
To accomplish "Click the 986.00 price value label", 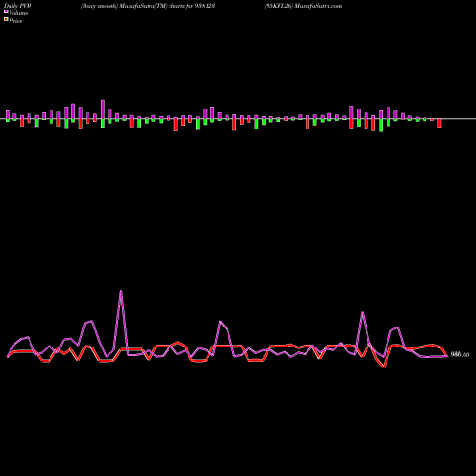I will [x=460, y=354].
